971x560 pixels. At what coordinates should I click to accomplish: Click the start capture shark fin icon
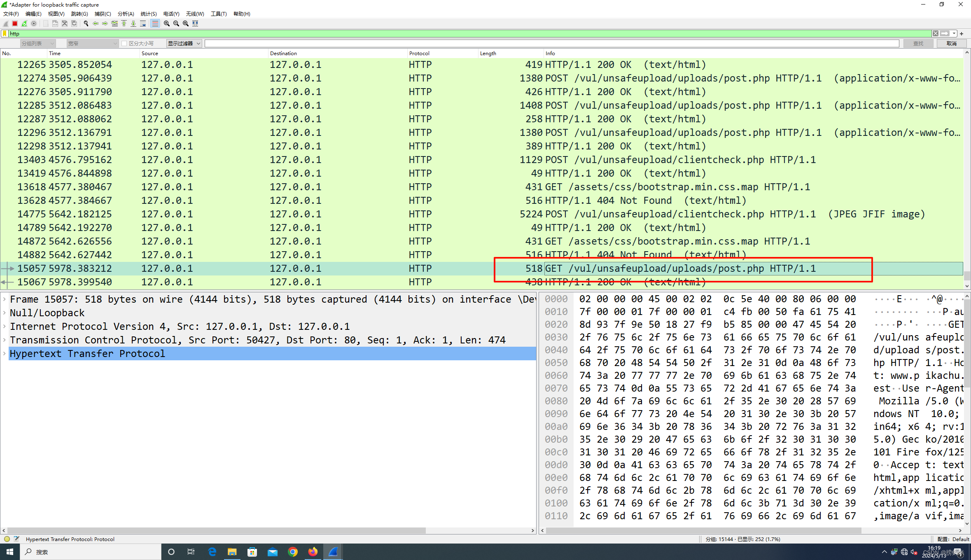coord(6,23)
